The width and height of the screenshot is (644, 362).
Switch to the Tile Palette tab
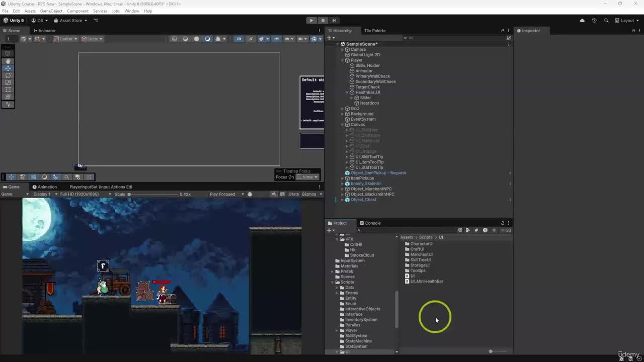tap(375, 31)
